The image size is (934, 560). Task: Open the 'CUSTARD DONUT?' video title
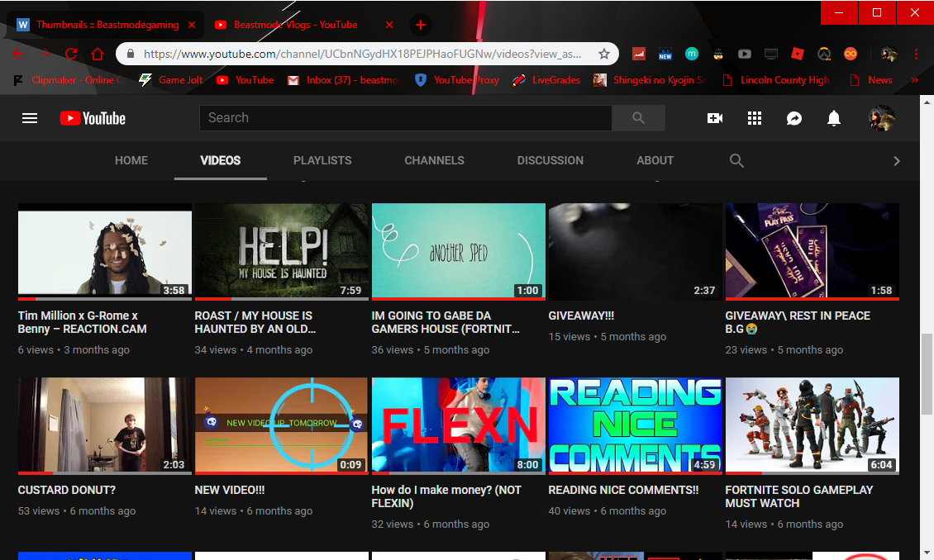point(67,491)
